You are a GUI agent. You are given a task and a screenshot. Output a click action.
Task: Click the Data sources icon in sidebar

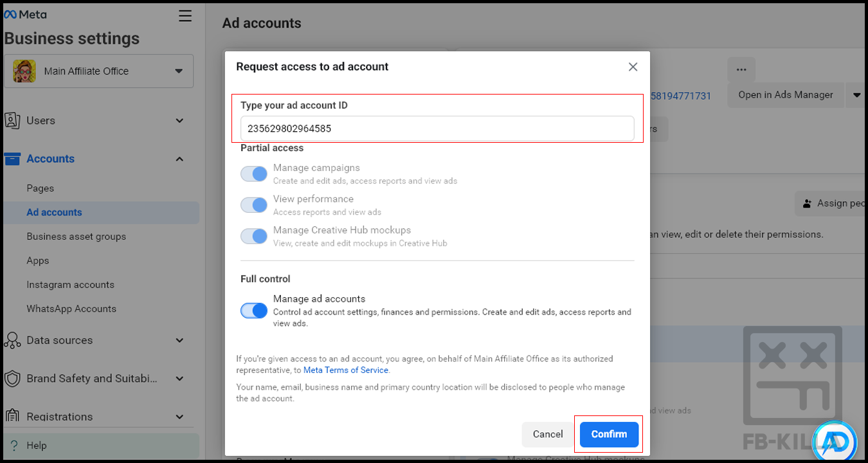click(x=12, y=340)
